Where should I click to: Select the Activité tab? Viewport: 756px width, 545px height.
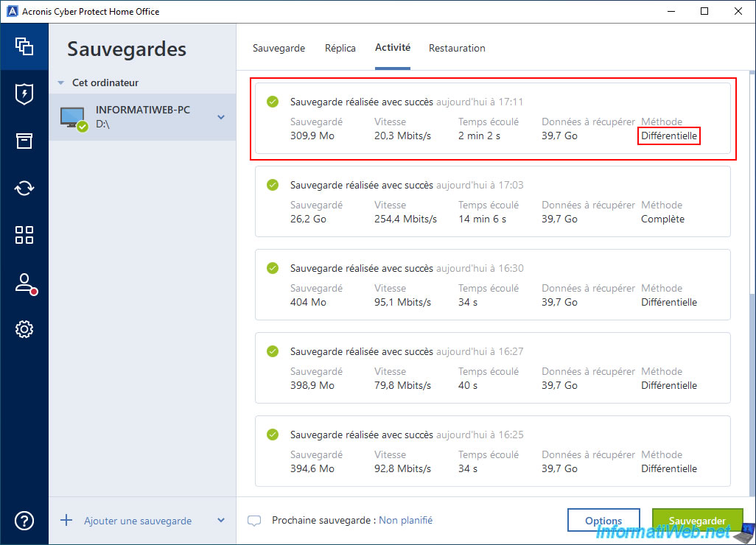tap(393, 48)
